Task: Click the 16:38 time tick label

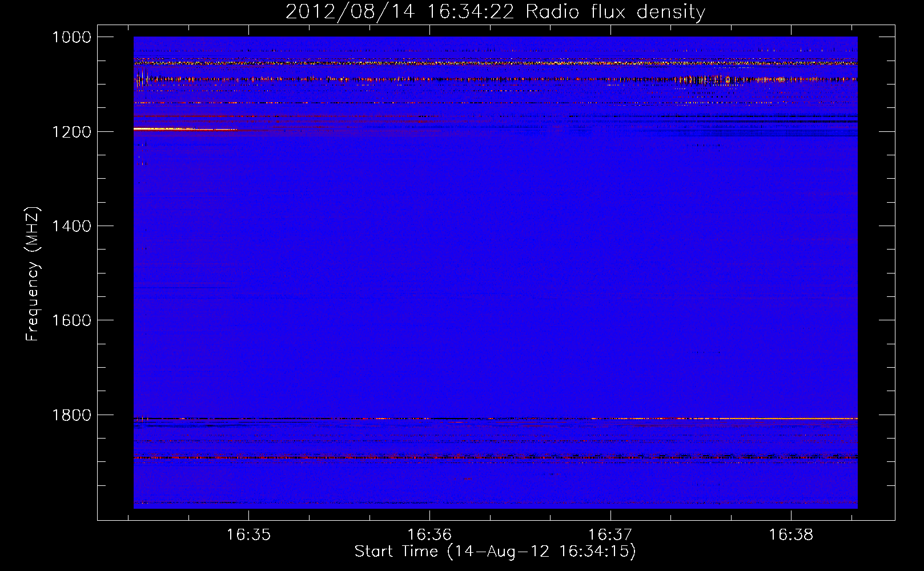Action: point(790,535)
